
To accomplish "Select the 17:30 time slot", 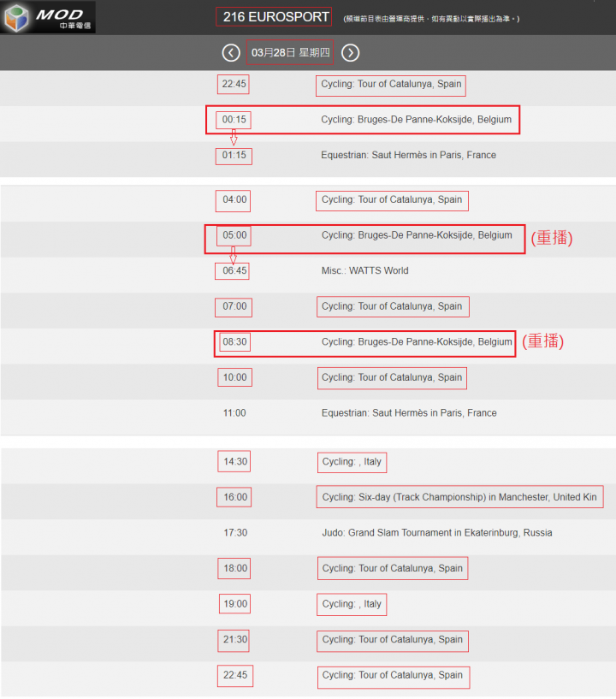I will pos(235,533).
